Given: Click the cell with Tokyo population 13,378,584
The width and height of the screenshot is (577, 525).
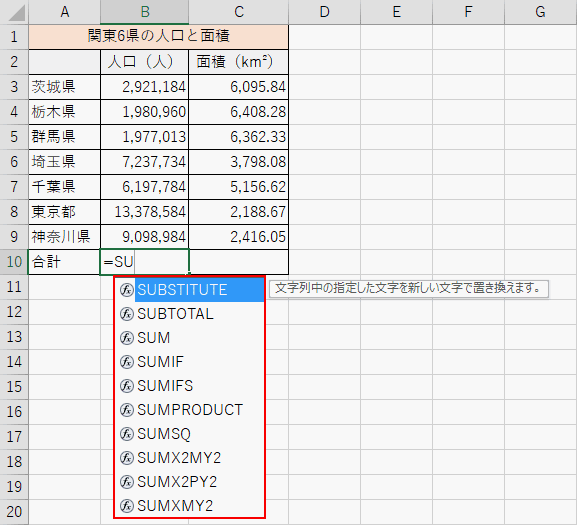Looking at the screenshot, I should pos(145,212).
